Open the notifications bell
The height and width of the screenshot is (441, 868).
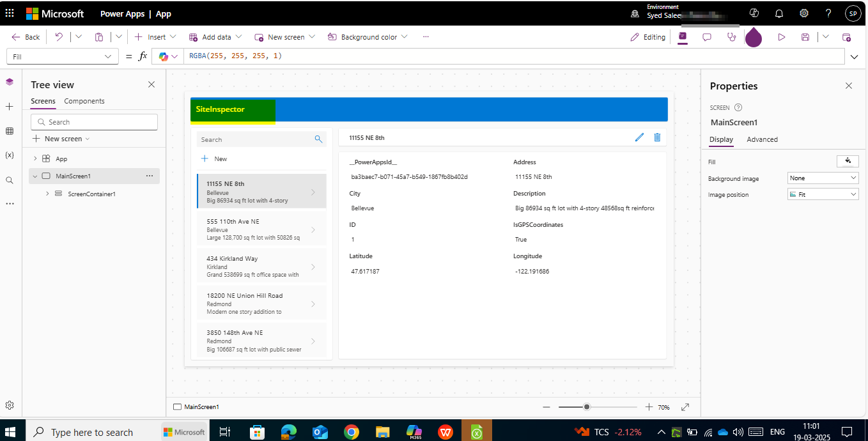(779, 13)
